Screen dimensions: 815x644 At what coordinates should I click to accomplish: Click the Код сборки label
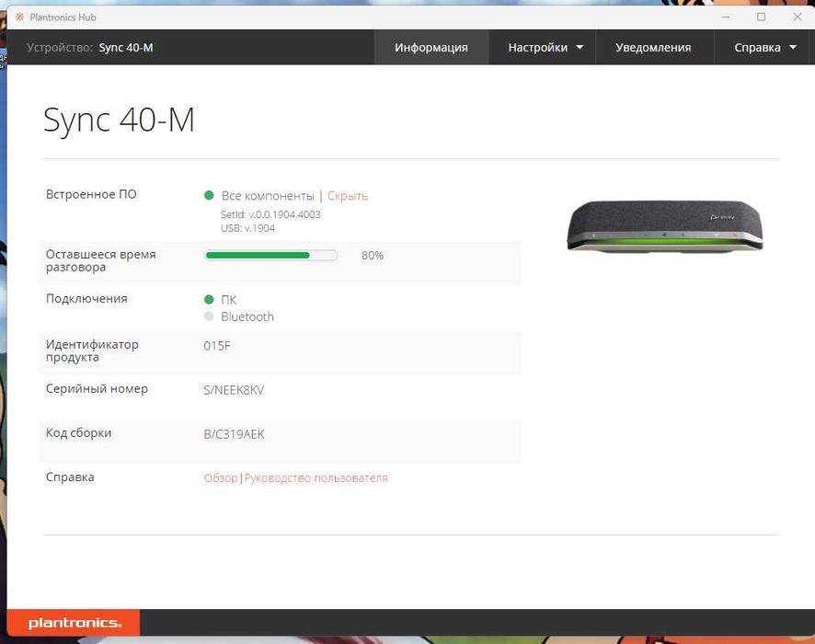tap(78, 433)
